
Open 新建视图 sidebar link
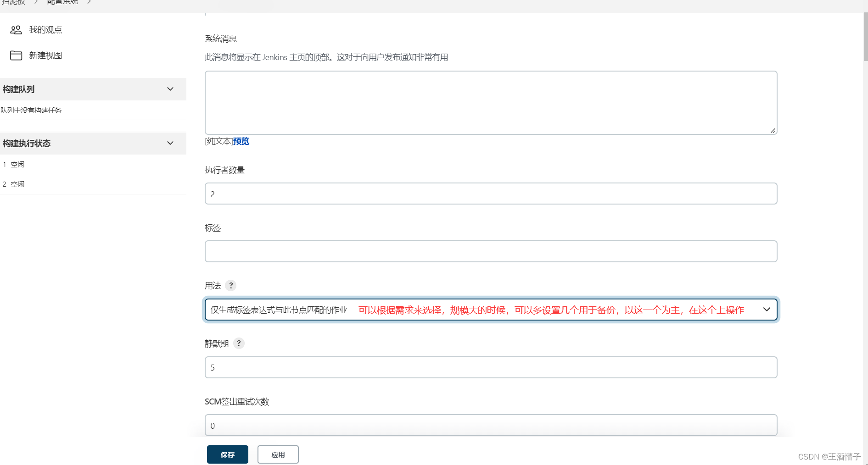[x=45, y=55]
